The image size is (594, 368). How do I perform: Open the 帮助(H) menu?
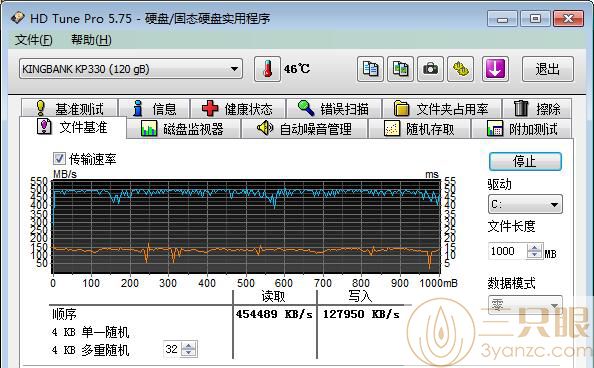(91, 40)
